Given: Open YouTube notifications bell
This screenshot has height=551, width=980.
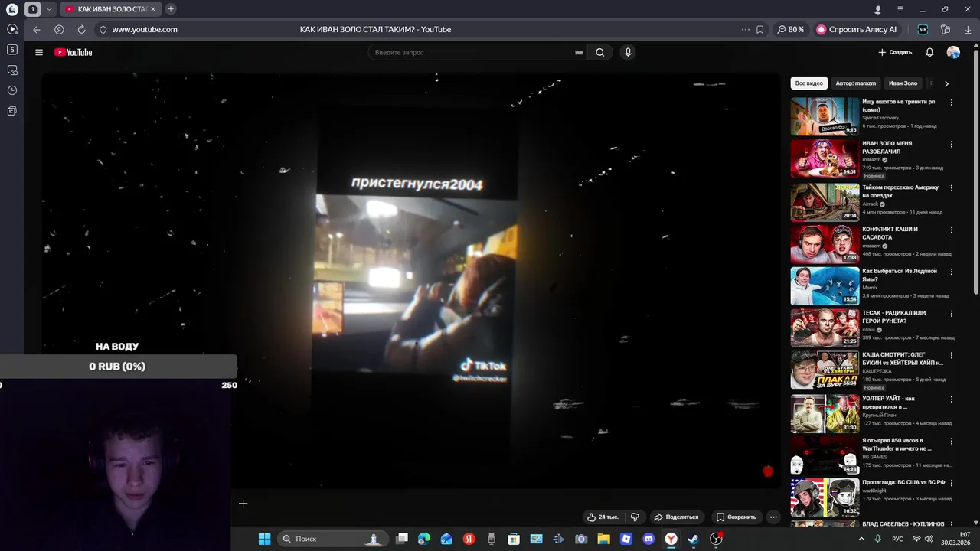Looking at the screenshot, I should click(x=929, y=52).
